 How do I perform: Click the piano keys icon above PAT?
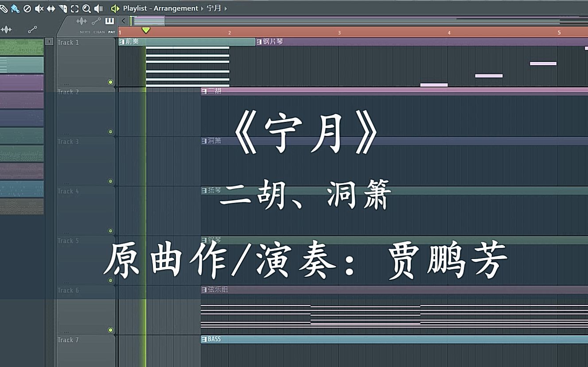click(109, 21)
